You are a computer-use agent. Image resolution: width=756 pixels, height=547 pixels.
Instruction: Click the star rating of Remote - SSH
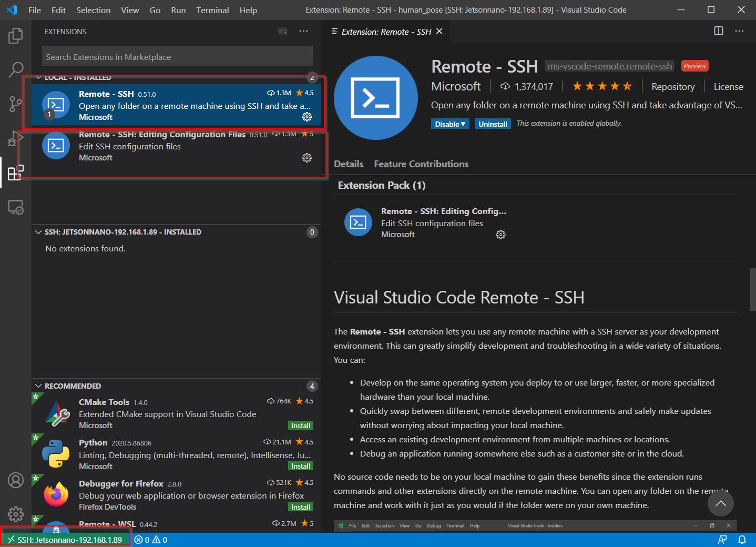pyautogui.click(x=602, y=86)
